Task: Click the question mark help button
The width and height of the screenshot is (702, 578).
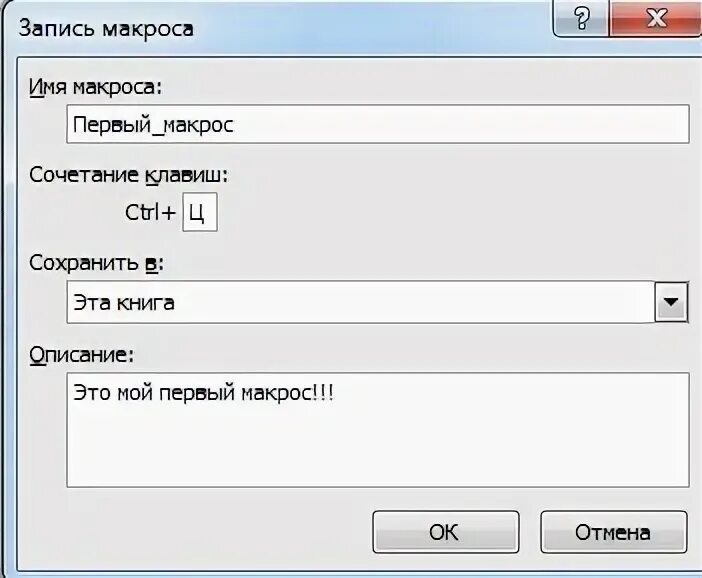Action: point(581,18)
